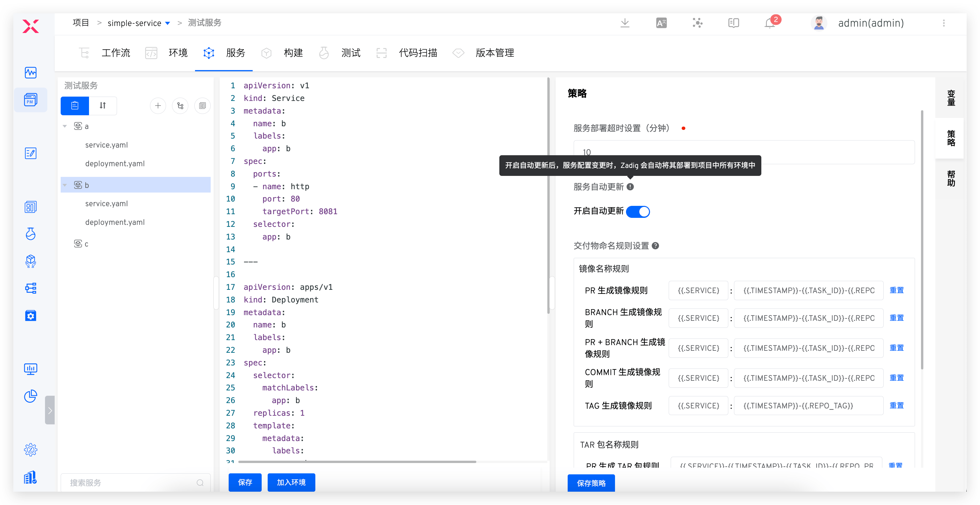
Task: Click the repo sync branch icon
Action: (x=180, y=105)
